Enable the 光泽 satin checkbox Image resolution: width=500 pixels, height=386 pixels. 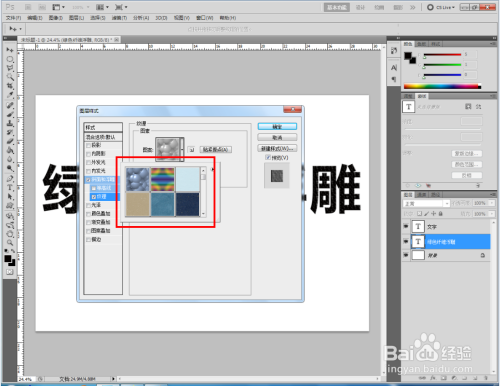pyautogui.click(x=88, y=205)
